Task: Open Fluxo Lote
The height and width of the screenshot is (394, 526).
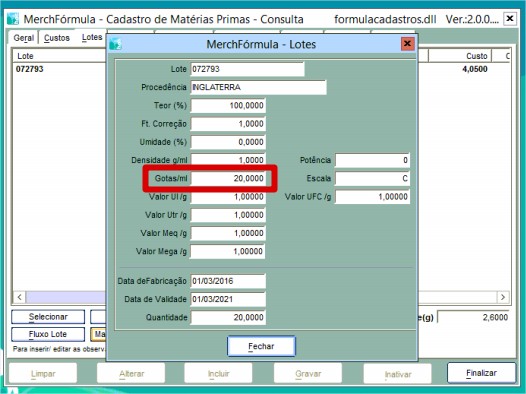Action: (48, 334)
